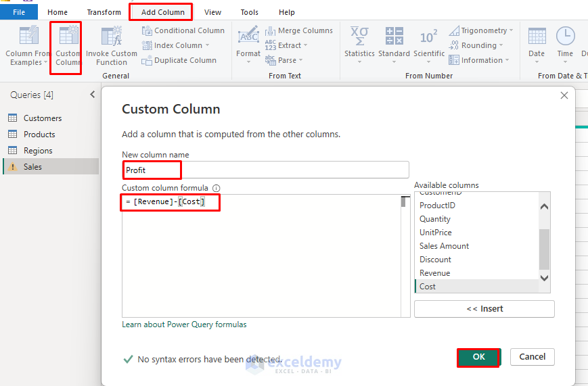Click the Cancel button
588x386 pixels.
click(x=532, y=357)
